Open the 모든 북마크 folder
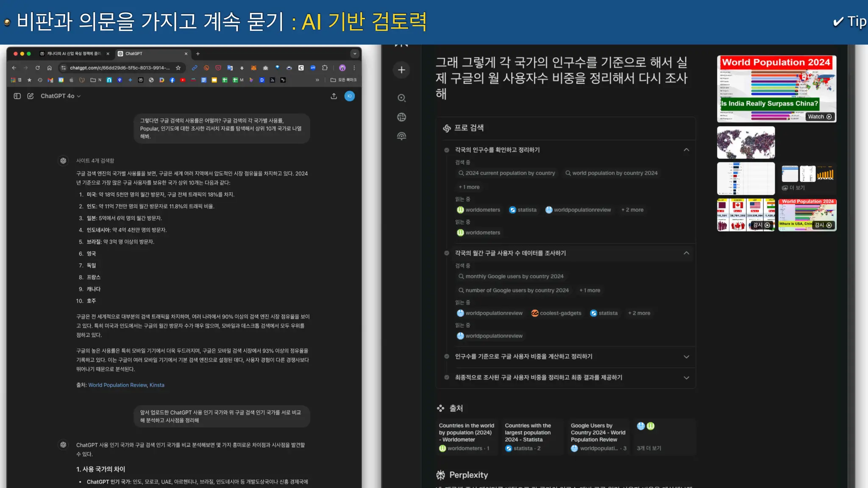This screenshot has width=868, height=488. tap(343, 80)
